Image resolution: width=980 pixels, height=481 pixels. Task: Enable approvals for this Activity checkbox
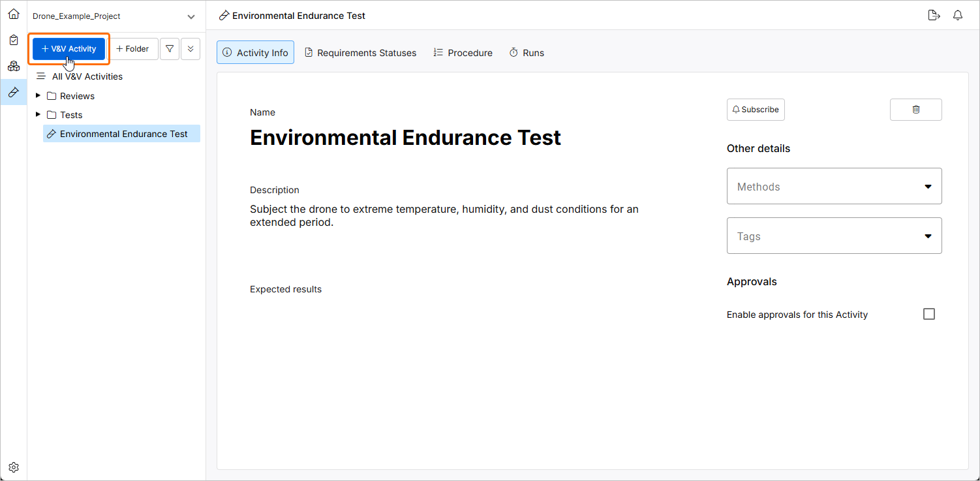pyautogui.click(x=929, y=314)
